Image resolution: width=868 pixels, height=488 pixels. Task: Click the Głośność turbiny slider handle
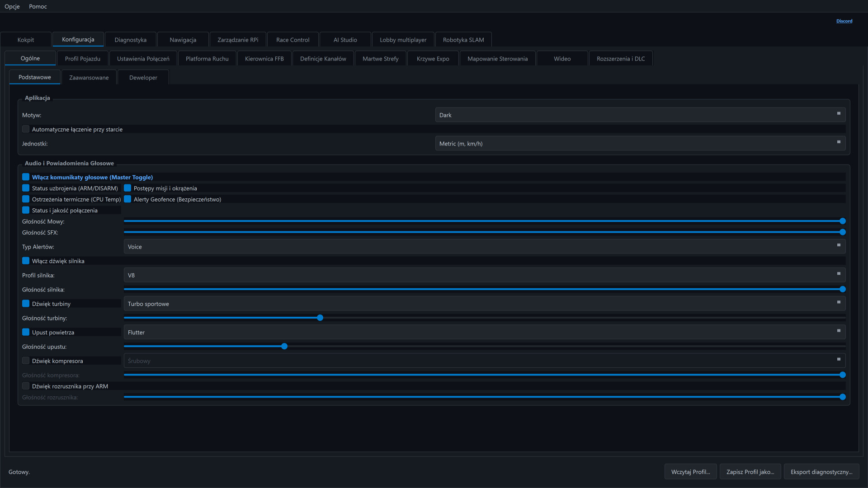pyautogui.click(x=320, y=318)
